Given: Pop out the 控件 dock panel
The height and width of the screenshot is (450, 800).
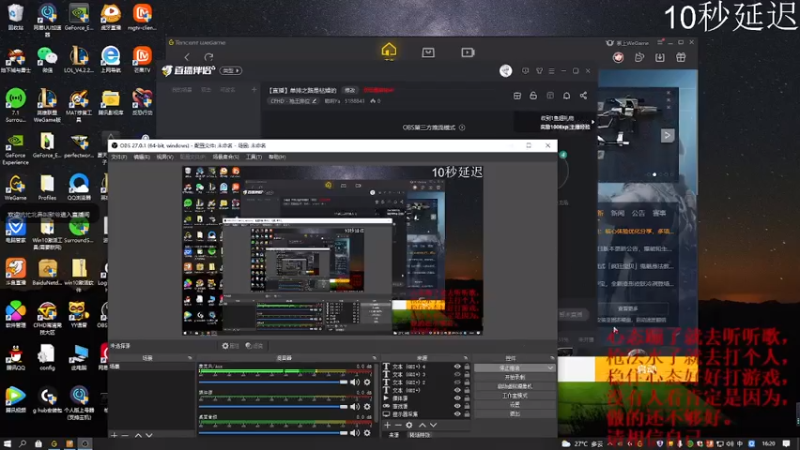Looking at the screenshot, I should coord(552,358).
